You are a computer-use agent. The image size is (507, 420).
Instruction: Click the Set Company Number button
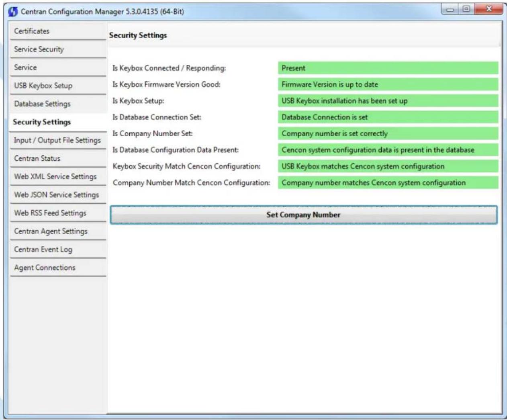[304, 215]
